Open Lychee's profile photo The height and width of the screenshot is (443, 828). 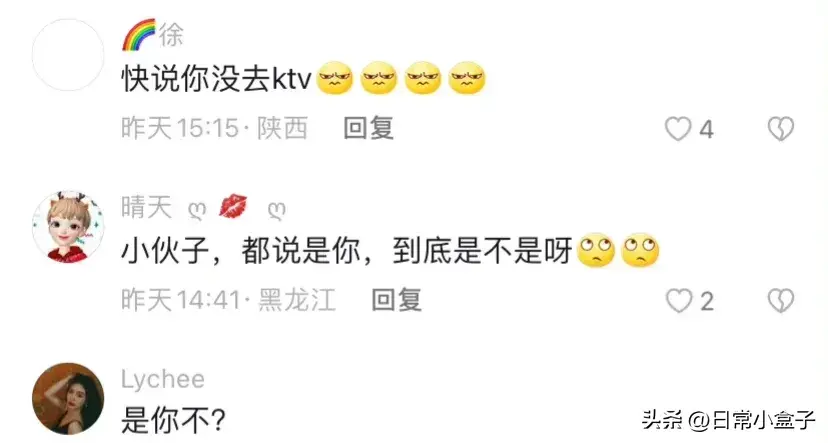68,399
